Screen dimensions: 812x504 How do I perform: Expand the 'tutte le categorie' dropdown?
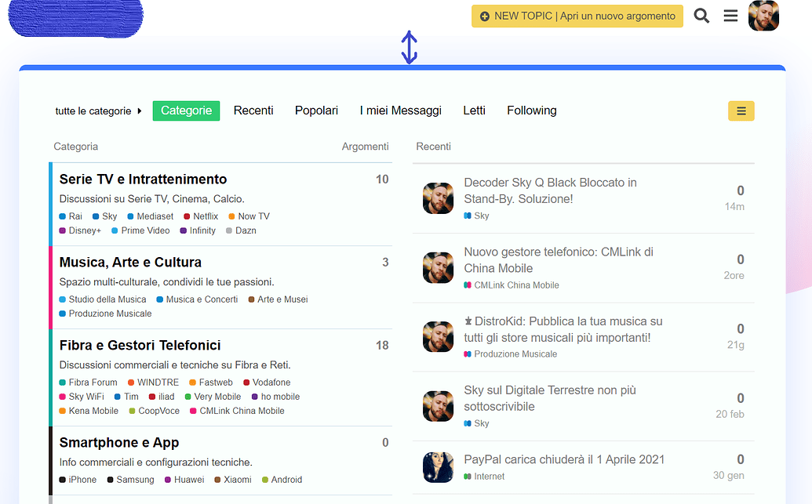point(98,111)
